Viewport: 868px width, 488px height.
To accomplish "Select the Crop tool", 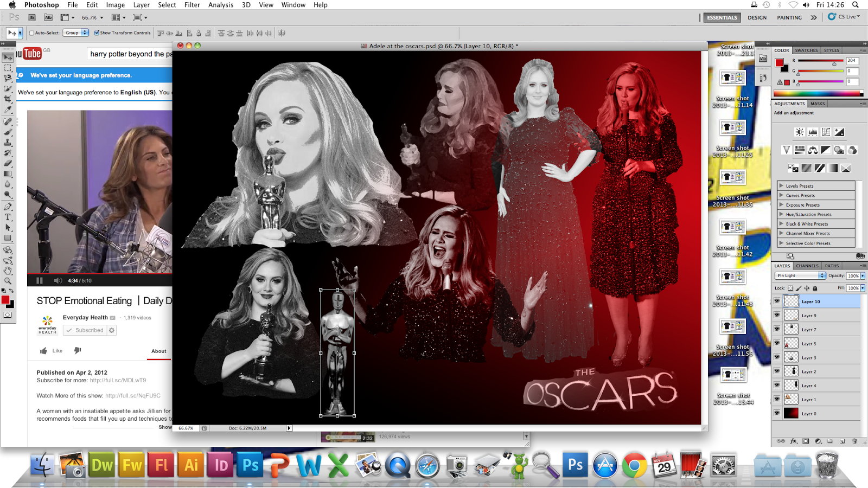I will [8, 99].
